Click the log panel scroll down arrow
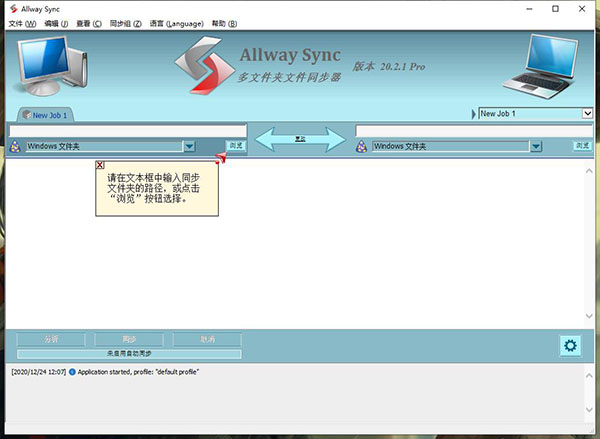Image resolution: width=600 pixels, height=439 pixels. click(x=589, y=410)
